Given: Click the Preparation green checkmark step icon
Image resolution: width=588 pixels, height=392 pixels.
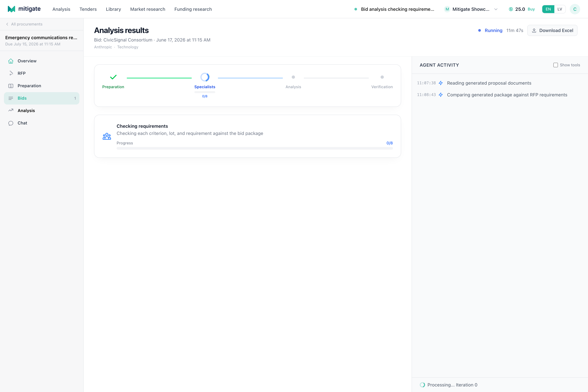Looking at the screenshot, I should pos(113,77).
